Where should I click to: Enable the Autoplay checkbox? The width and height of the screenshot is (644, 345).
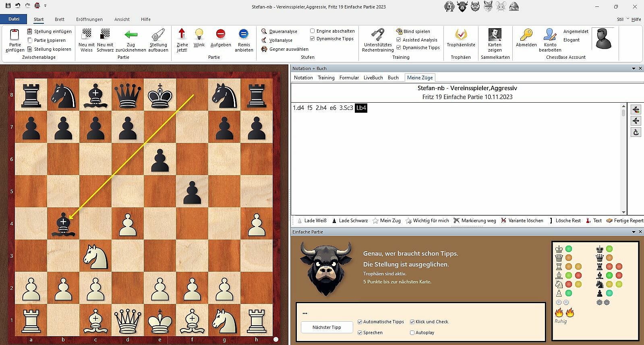click(x=412, y=333)
